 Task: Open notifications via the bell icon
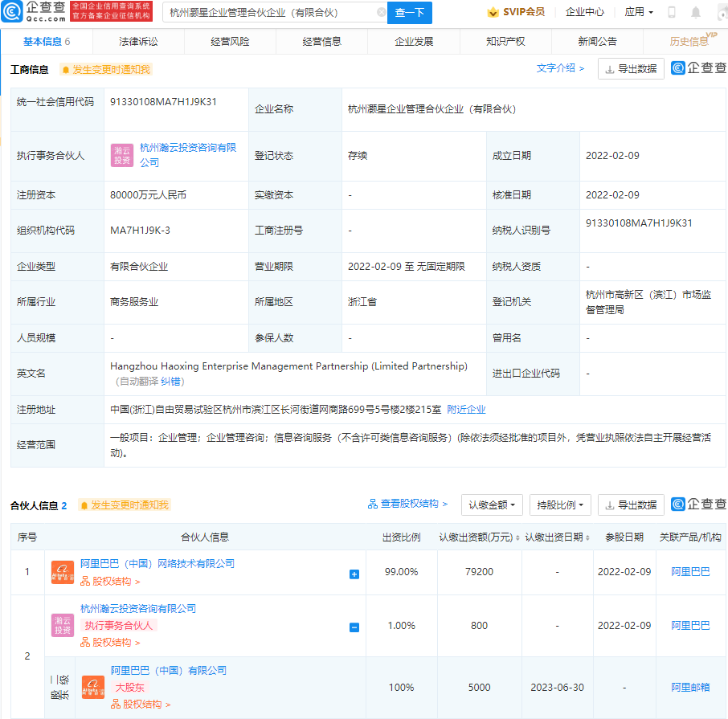coord(696,12)
